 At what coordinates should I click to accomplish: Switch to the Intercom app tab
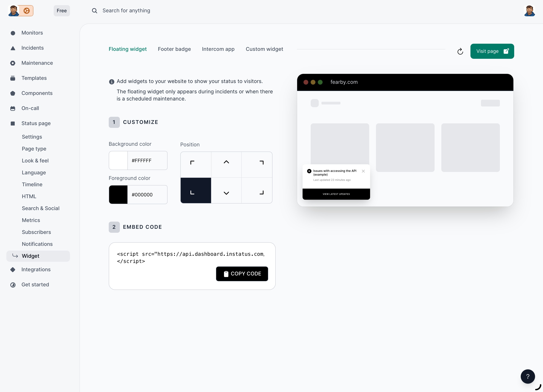click(x=218, y=49)
